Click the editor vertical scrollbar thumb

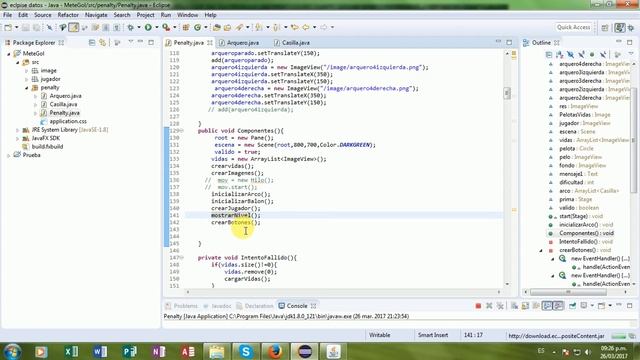507,93
